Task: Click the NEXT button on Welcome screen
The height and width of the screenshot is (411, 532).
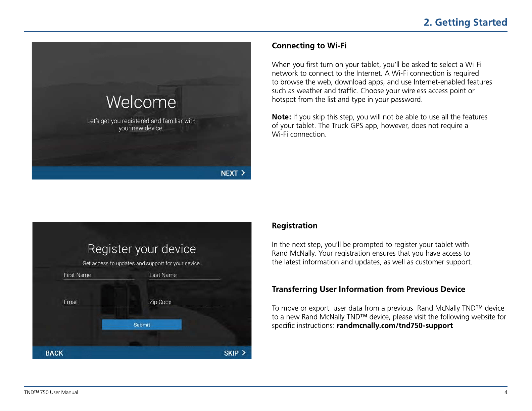Action: (233, 173)
